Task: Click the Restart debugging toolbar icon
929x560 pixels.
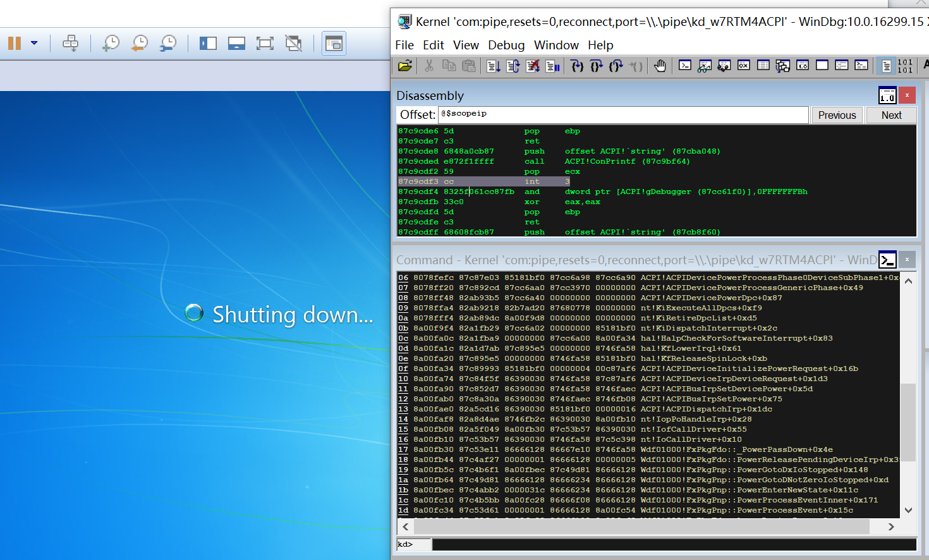Action: (513, 65)
